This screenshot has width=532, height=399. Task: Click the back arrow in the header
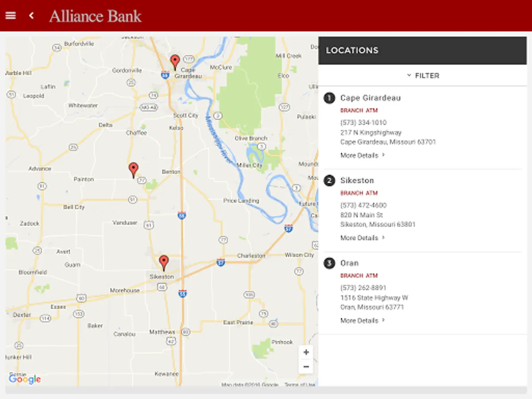[31, 15]
